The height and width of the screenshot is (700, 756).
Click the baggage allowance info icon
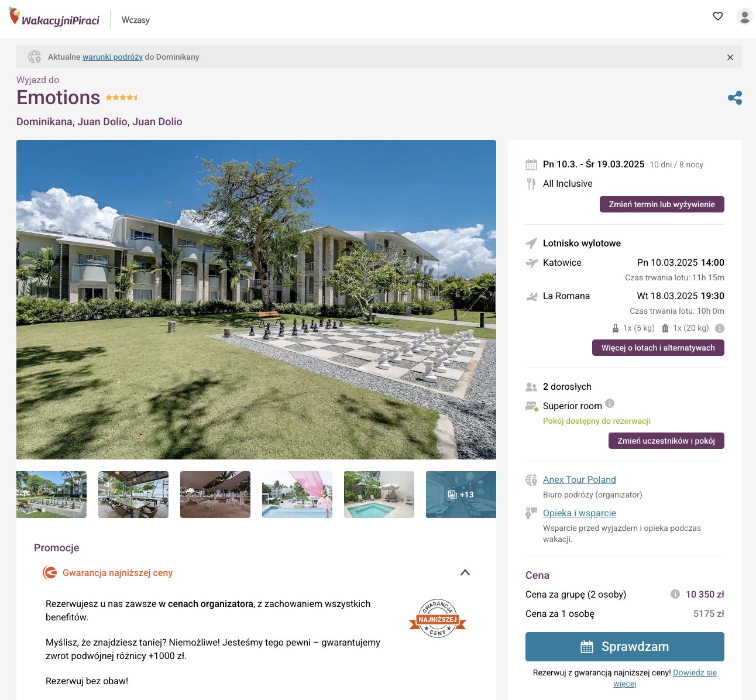720,328
